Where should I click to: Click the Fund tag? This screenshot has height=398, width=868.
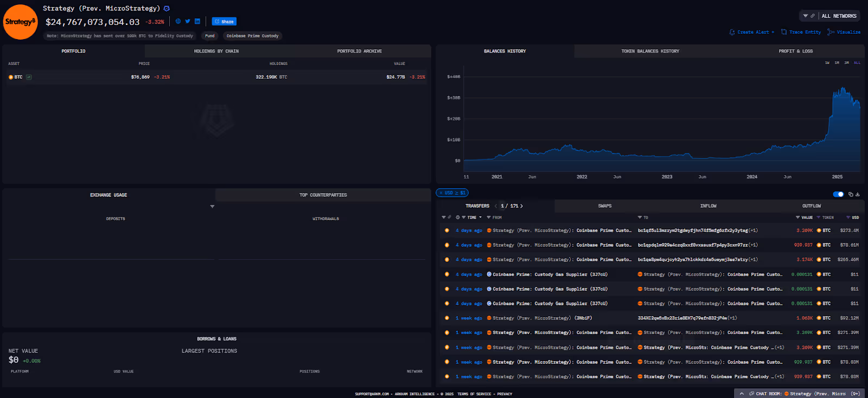(x=209, y=36)
